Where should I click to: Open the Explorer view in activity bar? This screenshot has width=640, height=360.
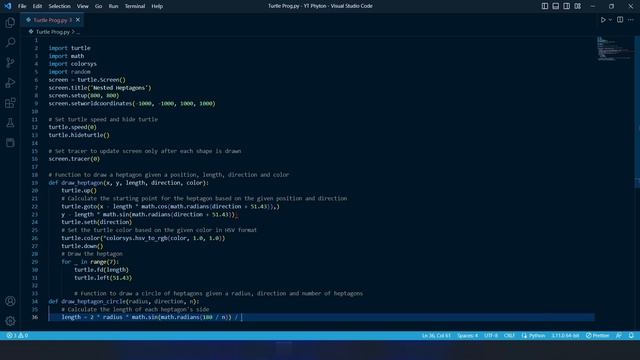[10, 22]
